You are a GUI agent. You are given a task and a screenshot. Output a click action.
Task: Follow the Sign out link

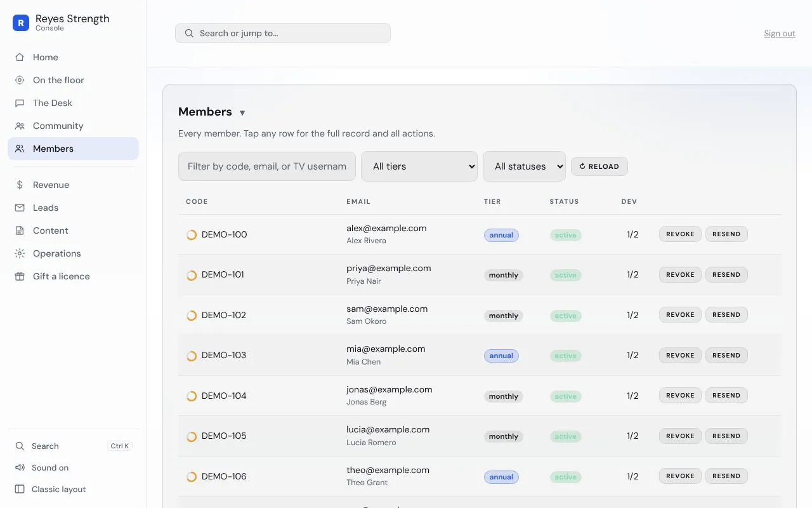pos(780,34)
